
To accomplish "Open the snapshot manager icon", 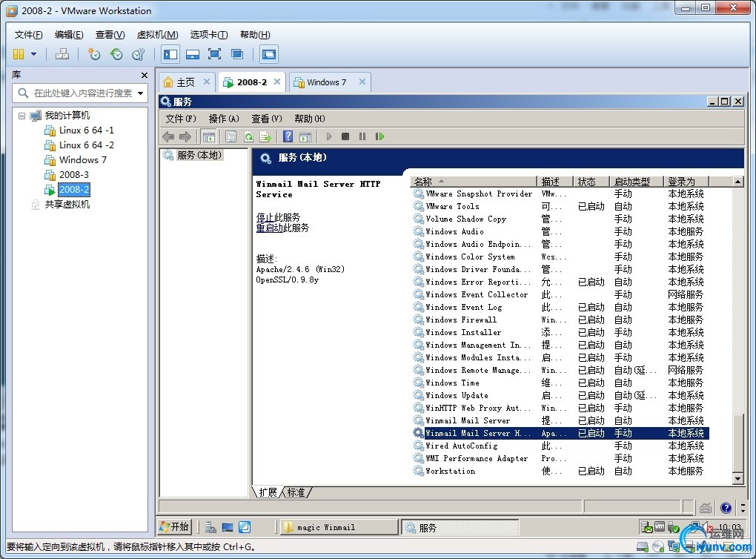I will pyautogui.click(x=139, y=54).
